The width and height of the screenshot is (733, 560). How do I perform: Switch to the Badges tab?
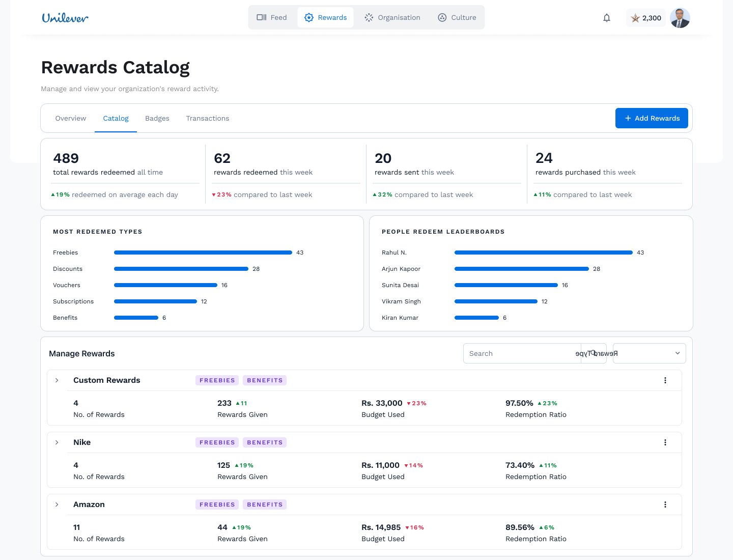[x=157, y=118]
